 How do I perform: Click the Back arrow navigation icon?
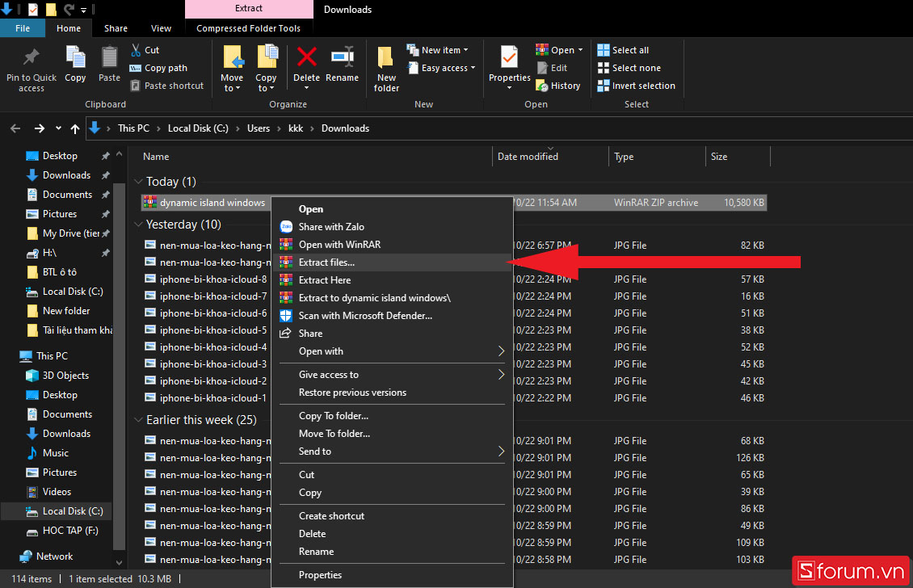coord(15,128)
